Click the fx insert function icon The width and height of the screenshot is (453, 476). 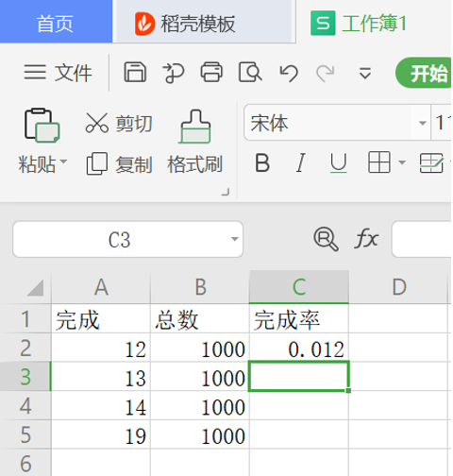coord(366,239)
